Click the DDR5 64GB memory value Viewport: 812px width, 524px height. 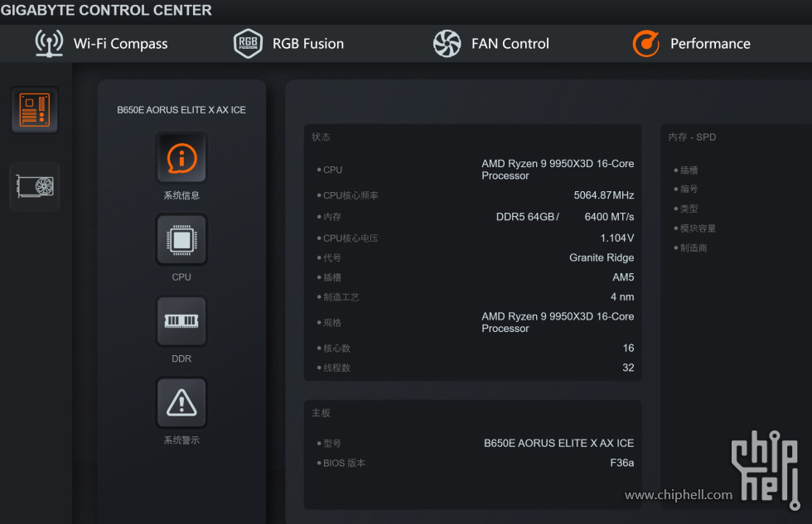(527, 217)
